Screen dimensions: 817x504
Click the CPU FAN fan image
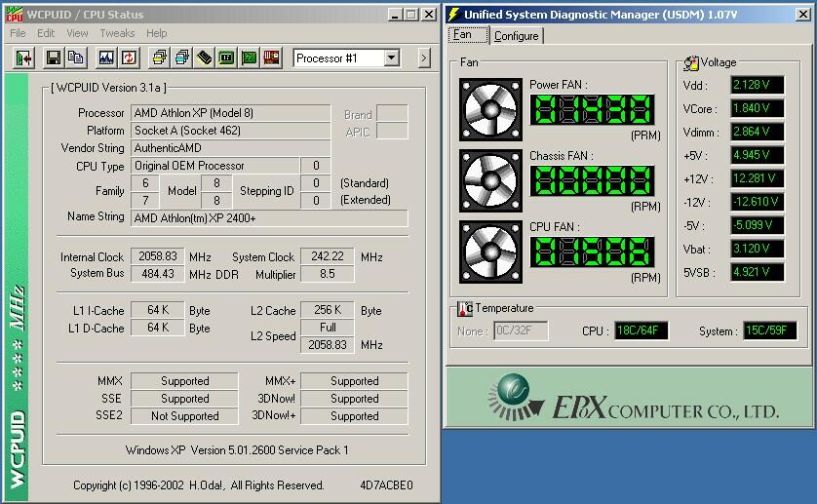(x=490, y=252)
